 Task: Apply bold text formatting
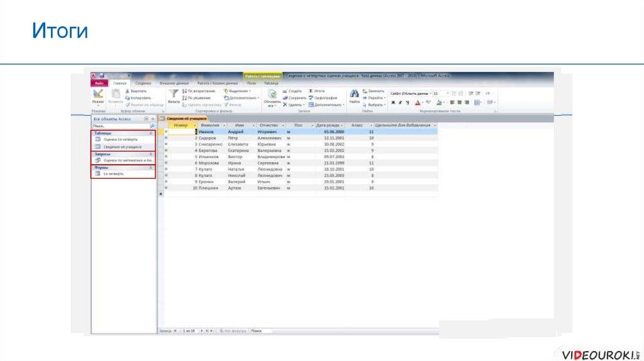click(x=392, y=102)
